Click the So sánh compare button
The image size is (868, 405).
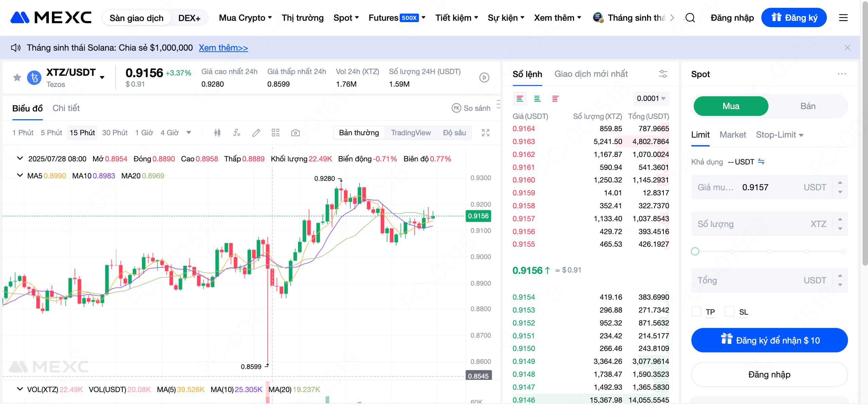point(471,108)
